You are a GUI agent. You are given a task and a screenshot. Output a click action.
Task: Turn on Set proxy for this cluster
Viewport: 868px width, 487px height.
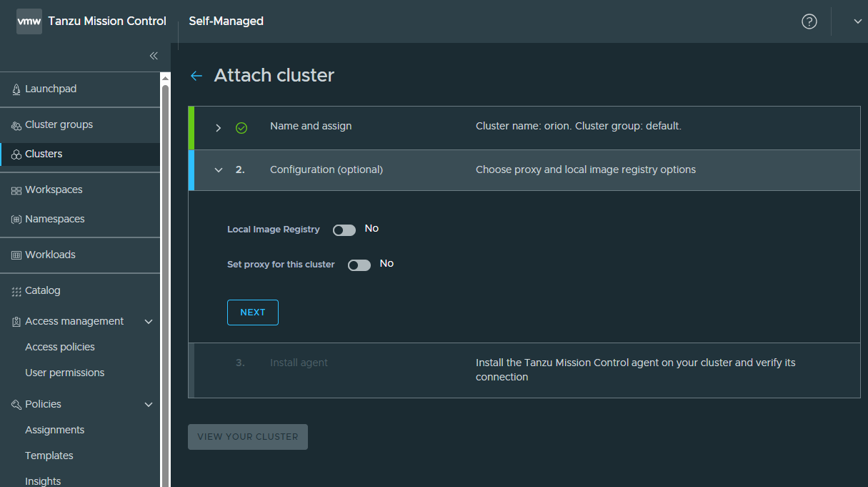[x=359, y=265]
